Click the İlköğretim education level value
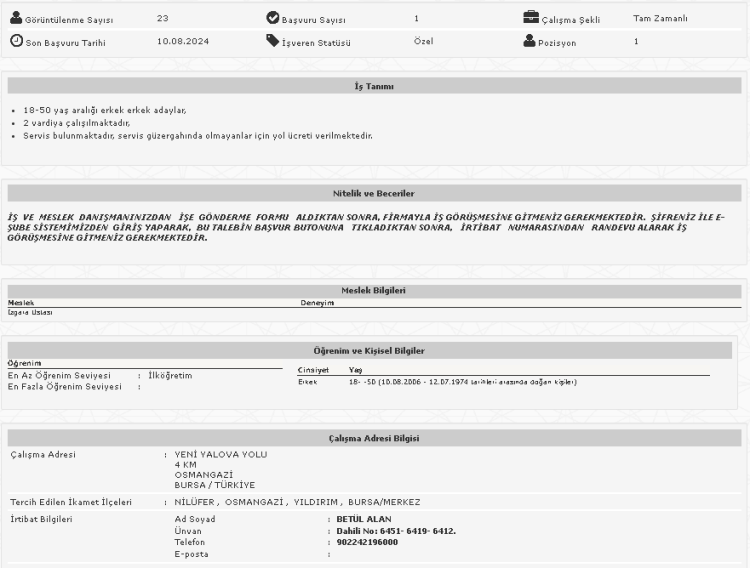 (169, 376)
